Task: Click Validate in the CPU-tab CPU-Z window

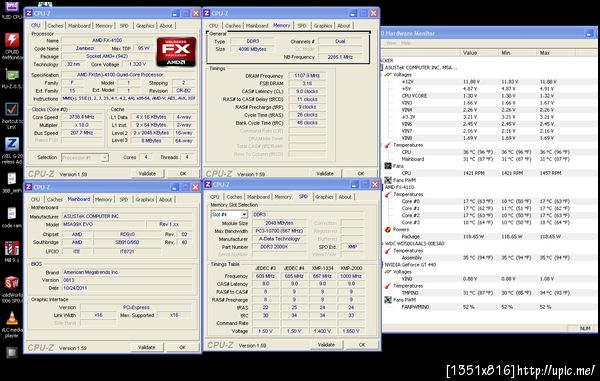Action: [x=147, y=173]
